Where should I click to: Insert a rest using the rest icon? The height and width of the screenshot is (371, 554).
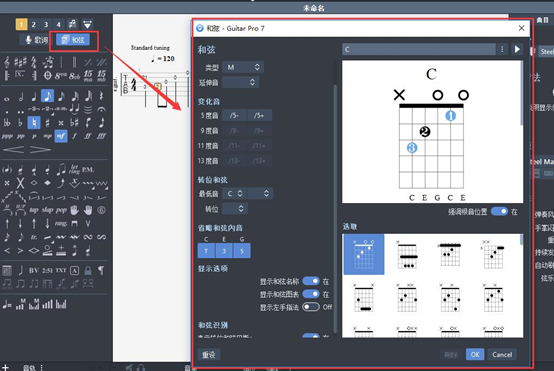(x=101, y=96)
